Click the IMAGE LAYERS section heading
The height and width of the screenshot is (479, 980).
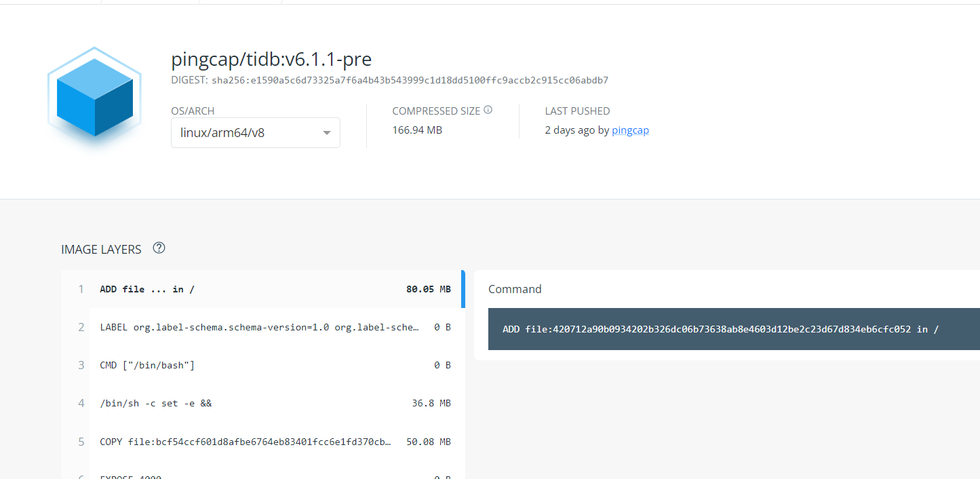(x=101, y=250)
